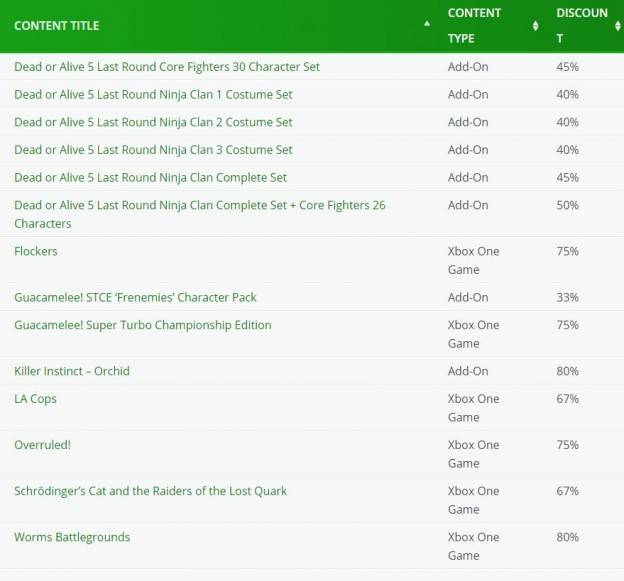
Task: Open Guacamelee! STCE 'Frenemies' Character Pack
Action: [135, 298]
